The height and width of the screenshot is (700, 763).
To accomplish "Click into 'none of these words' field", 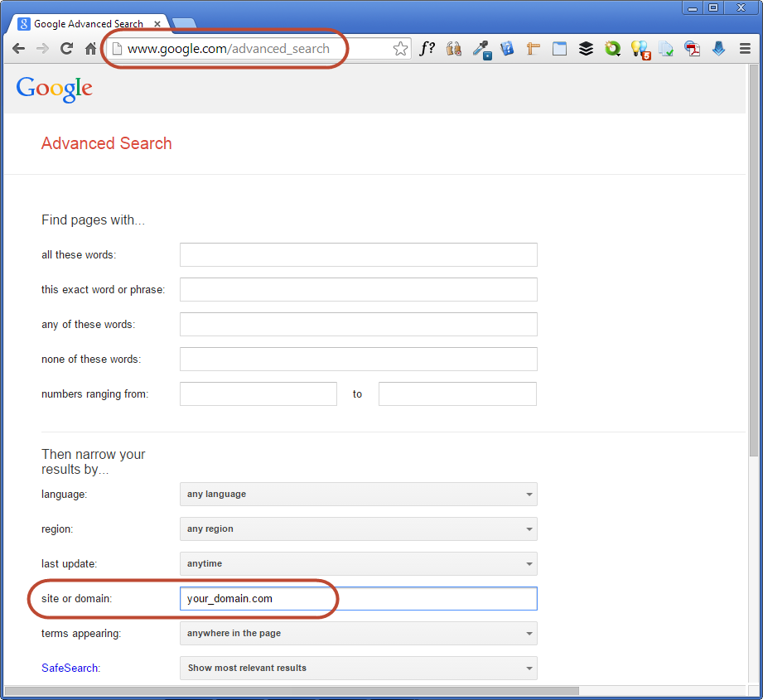I will coord(358,359).
